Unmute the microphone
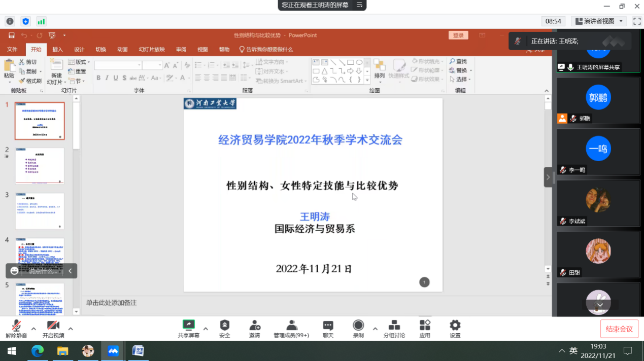The image size is (644, 361). coord(16,326)
